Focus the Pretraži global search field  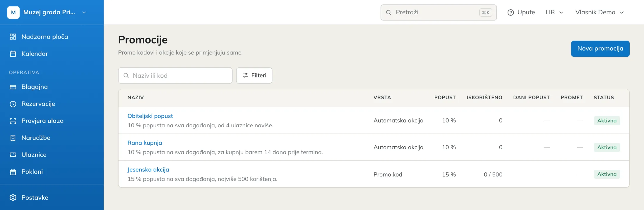(439, 13)
